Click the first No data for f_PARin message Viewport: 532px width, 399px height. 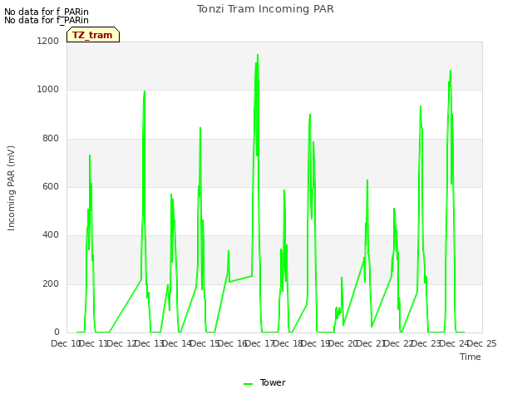47,12
